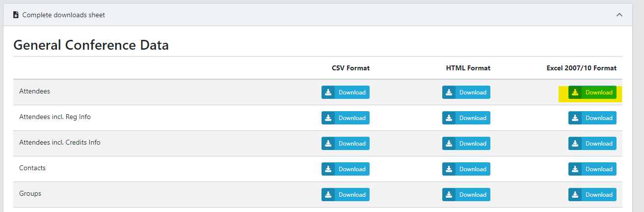This screenshot has height=212, width=644.
Task: Download Attendees incl. Reg Info as Excel
Action: [x=592, y=118]
